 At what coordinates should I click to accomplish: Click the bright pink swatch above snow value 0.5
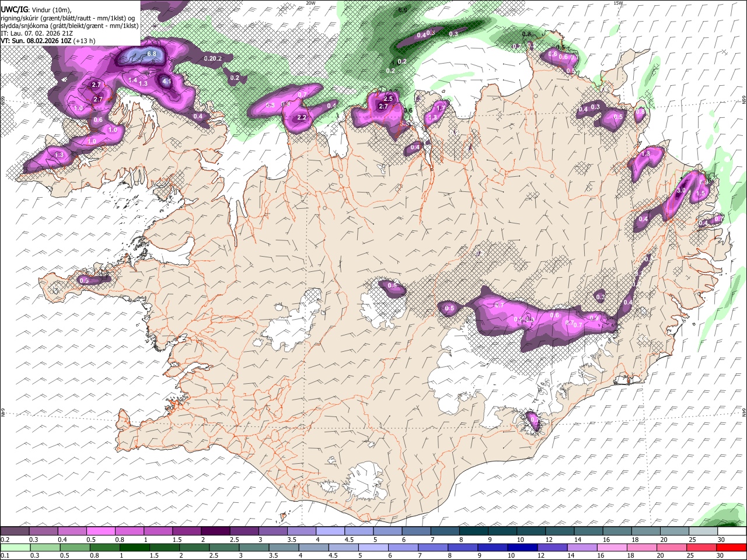(100, 531)
